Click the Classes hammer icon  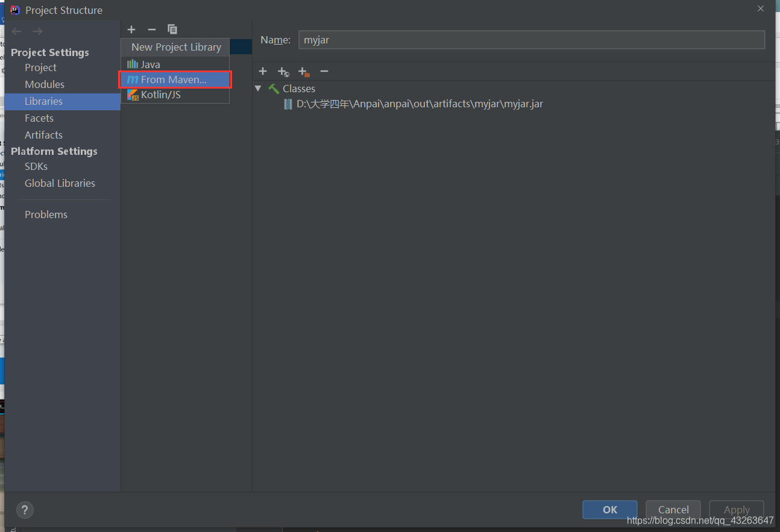(x=274, y=89)
